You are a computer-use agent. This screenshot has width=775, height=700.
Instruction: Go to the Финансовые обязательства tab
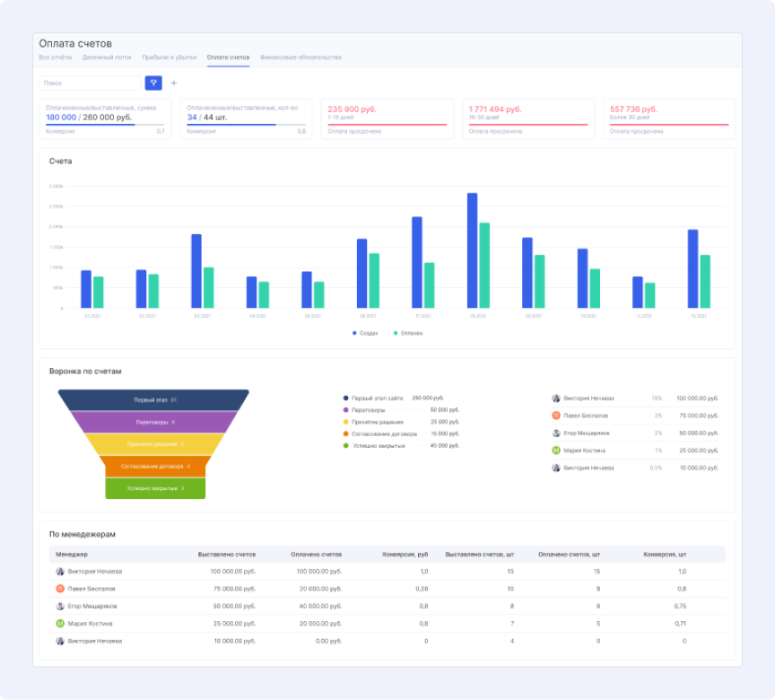pyautogui.click(x=300, y=57)
